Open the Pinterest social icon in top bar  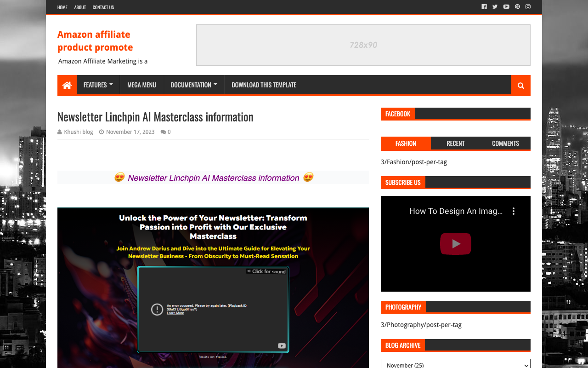[517, 7]
